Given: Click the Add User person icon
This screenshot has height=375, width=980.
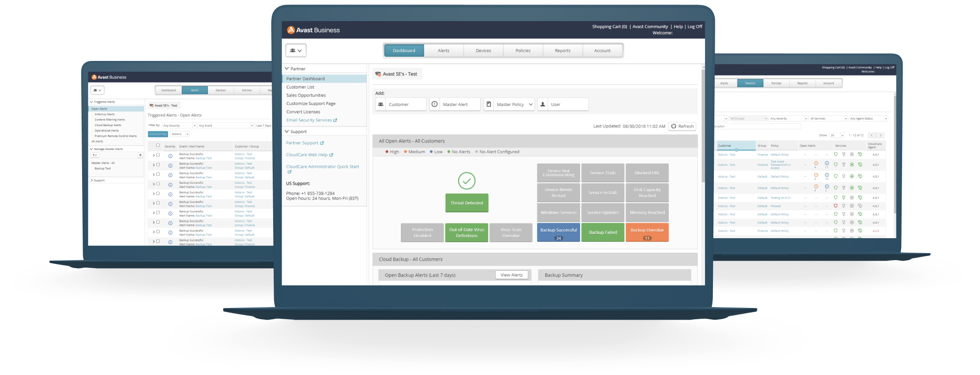Looking at the screenshot, I should (x=543, y=105).
